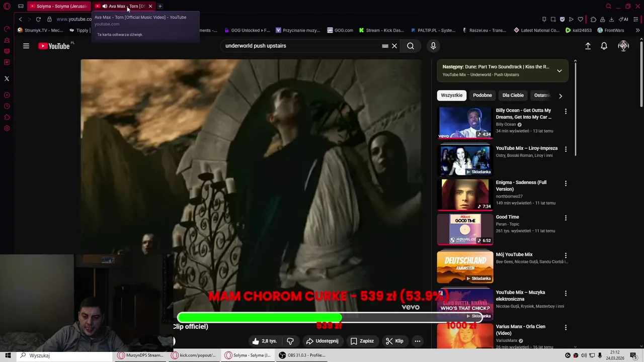Select the Dla Ciebie filter chip

(x=513, y=95)
